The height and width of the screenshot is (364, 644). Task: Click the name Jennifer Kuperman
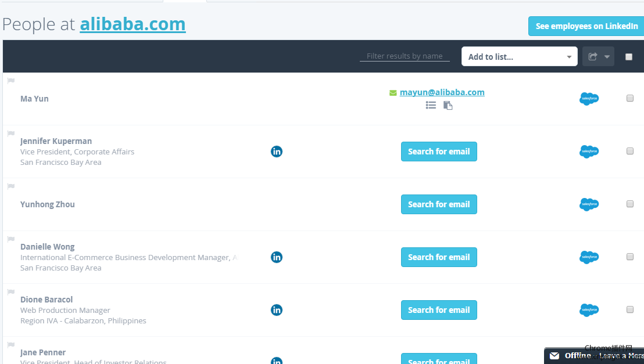(56, 141)
